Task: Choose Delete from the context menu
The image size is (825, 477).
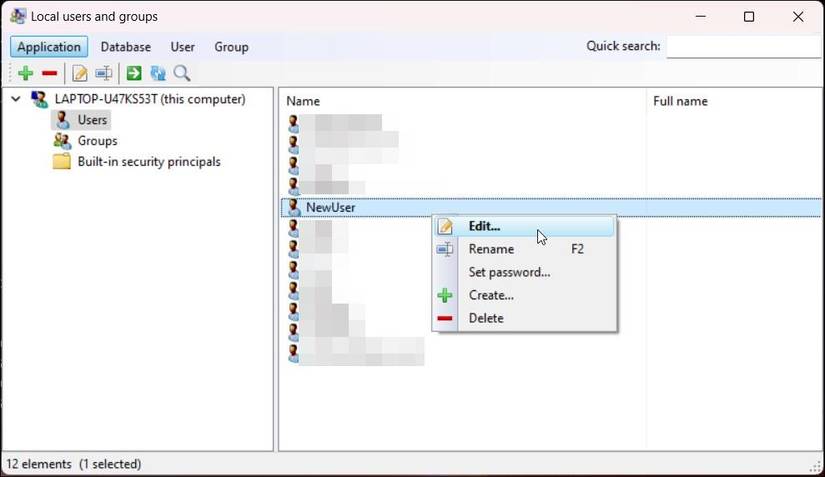Action: pos(524,318)
